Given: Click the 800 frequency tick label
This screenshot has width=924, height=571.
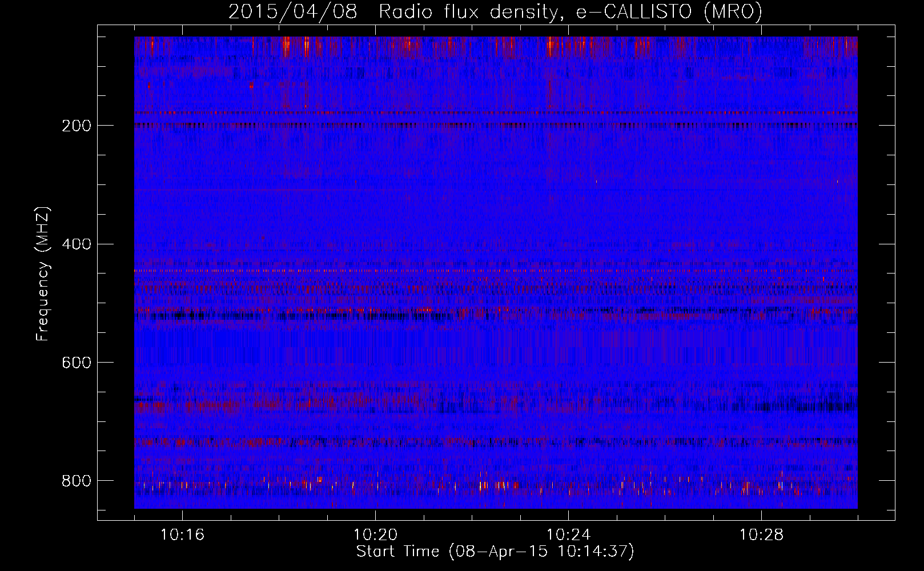Looking at the screenshot, I should click(76, 481).
